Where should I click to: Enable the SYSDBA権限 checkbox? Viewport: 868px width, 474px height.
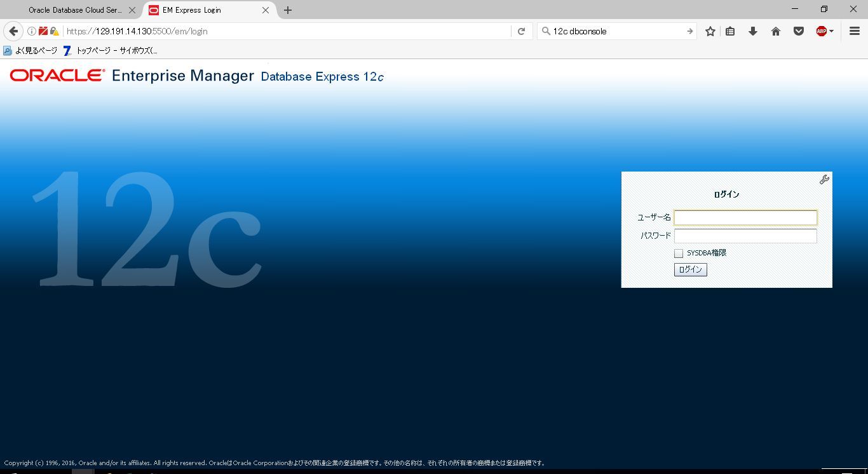[x=679, y=253]
